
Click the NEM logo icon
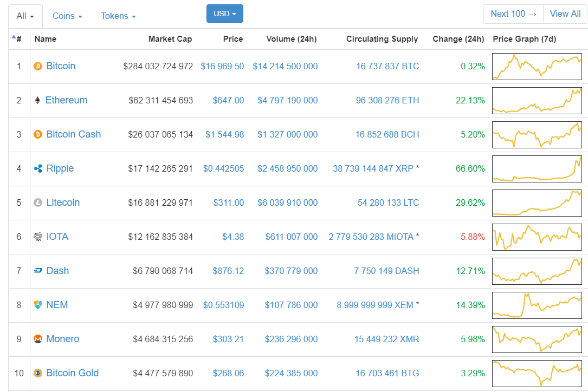coord(38,305)
